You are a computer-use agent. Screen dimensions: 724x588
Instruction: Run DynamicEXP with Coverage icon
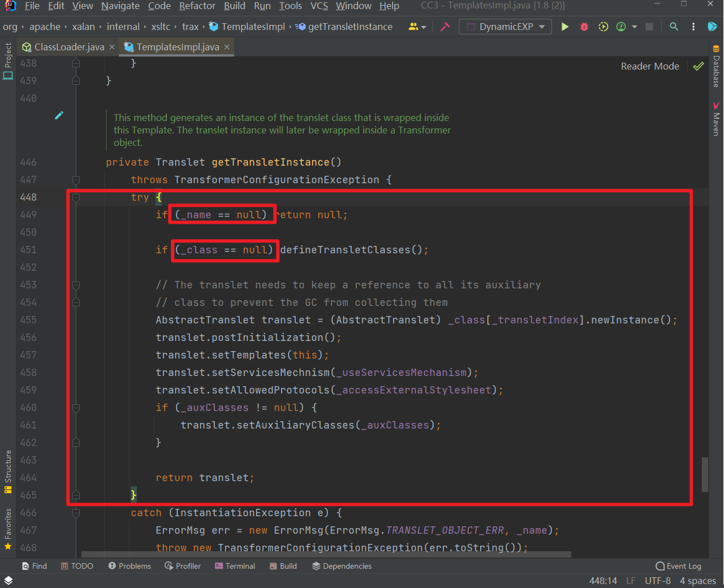tap(602, 26)
